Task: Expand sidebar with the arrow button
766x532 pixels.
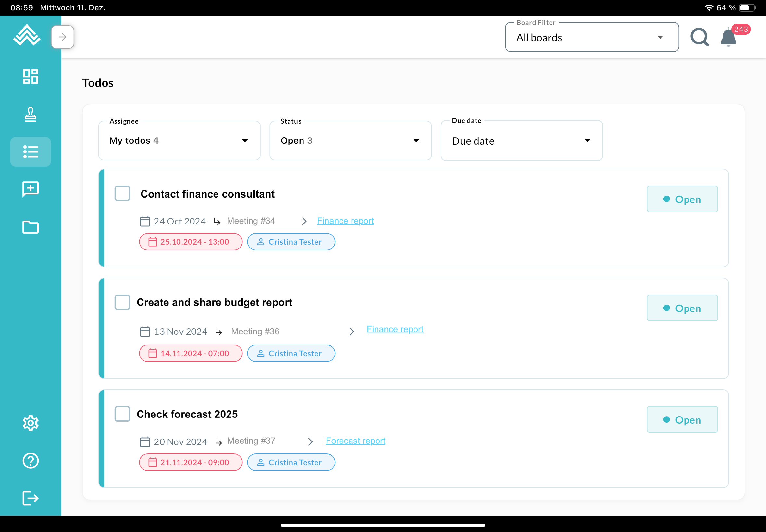Action: pyautogui.click(x=62, y=37)
